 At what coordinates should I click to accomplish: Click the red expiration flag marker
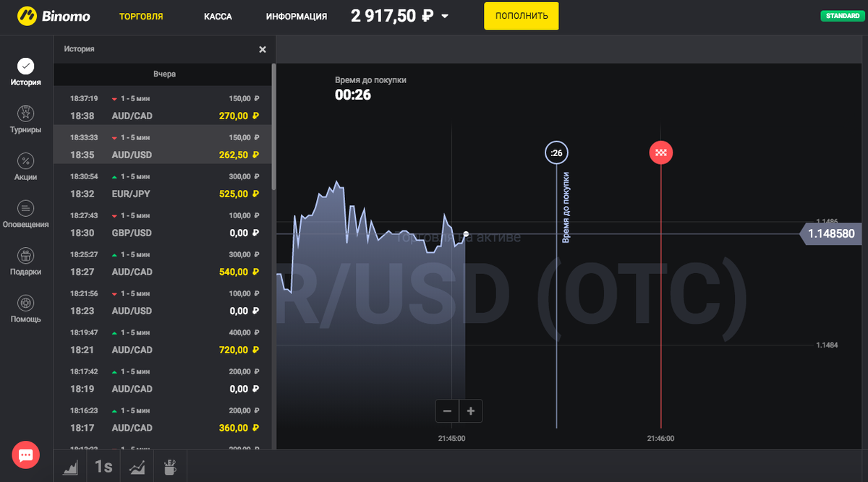tap(660, 152)
